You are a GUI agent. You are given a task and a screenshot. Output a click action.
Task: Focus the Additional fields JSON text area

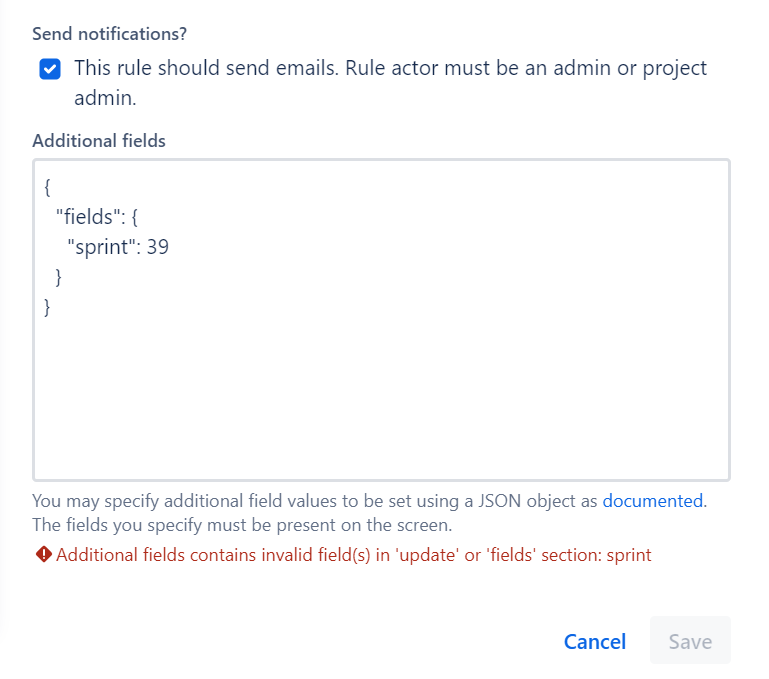pyautogui.click(x=382, y=320)
